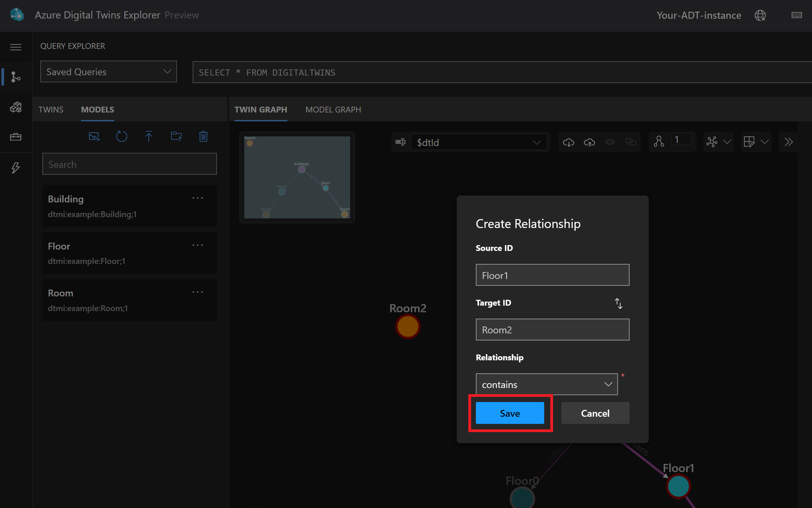Viewport: 812px width, 508px height.
Task: Click the collapse panel double-chevron icon
Action: (789, 142)
